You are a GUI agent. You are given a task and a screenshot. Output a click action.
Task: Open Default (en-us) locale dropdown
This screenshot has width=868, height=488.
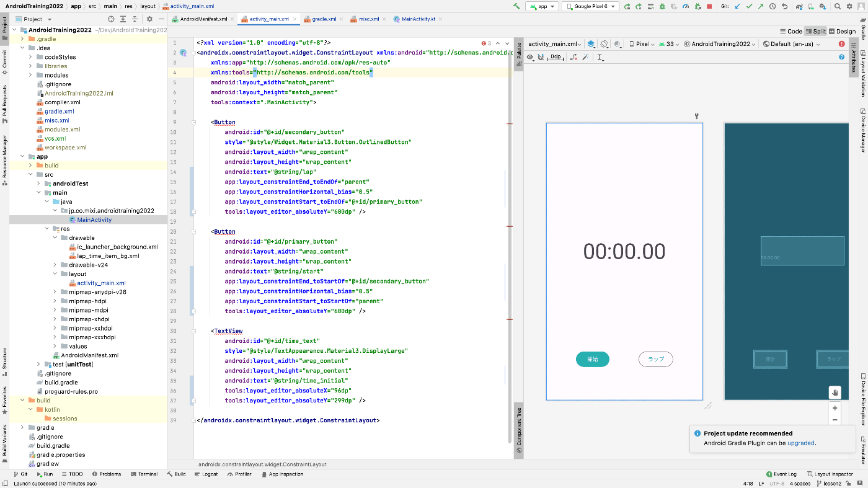pos(792,44)
